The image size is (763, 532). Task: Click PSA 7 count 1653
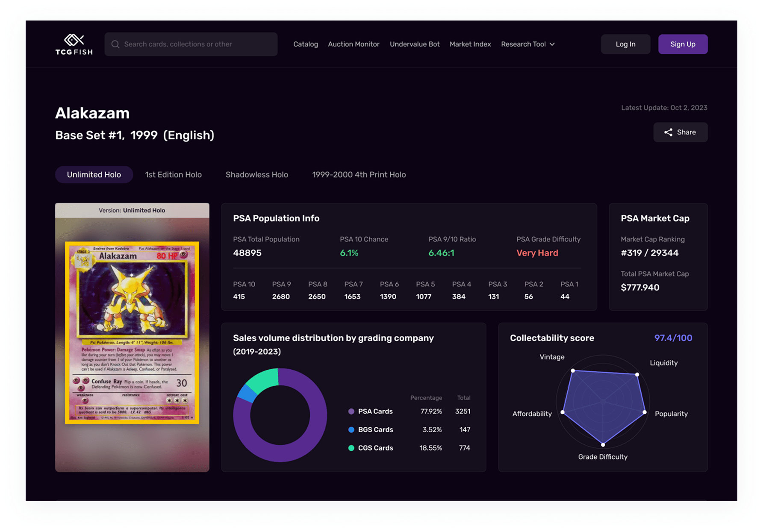[x=352, y=297]
